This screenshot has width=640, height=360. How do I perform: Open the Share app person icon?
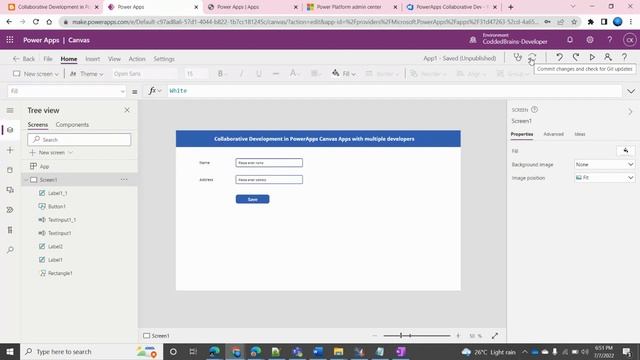[x=608, y=58]
